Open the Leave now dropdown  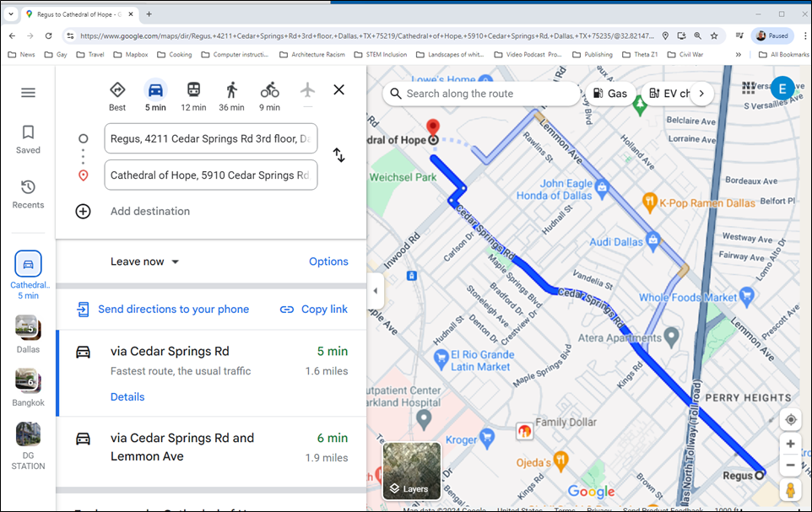pyautogui.click(x=144, y=261)
